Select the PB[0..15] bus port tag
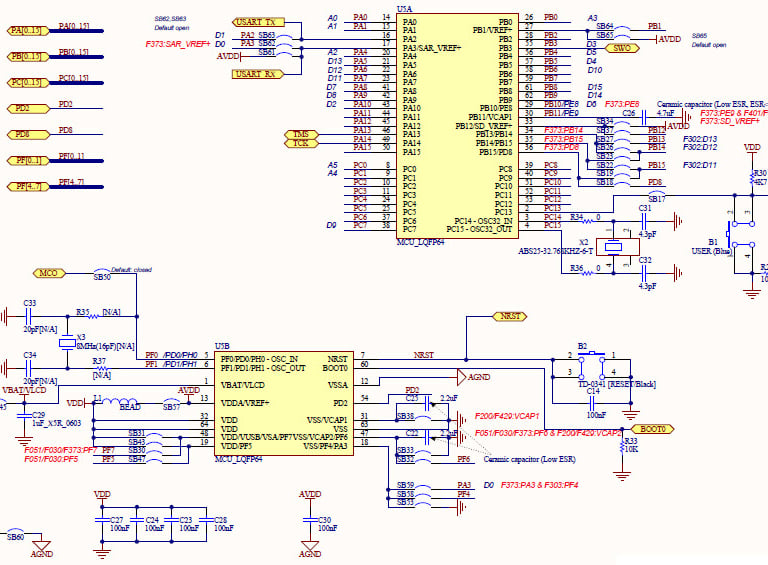768x565 pixels. click(28, 57)
